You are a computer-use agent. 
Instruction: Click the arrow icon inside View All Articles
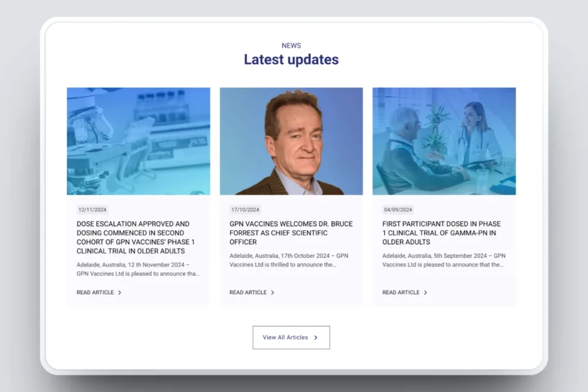pyautogui.click(x=316, y=337)
